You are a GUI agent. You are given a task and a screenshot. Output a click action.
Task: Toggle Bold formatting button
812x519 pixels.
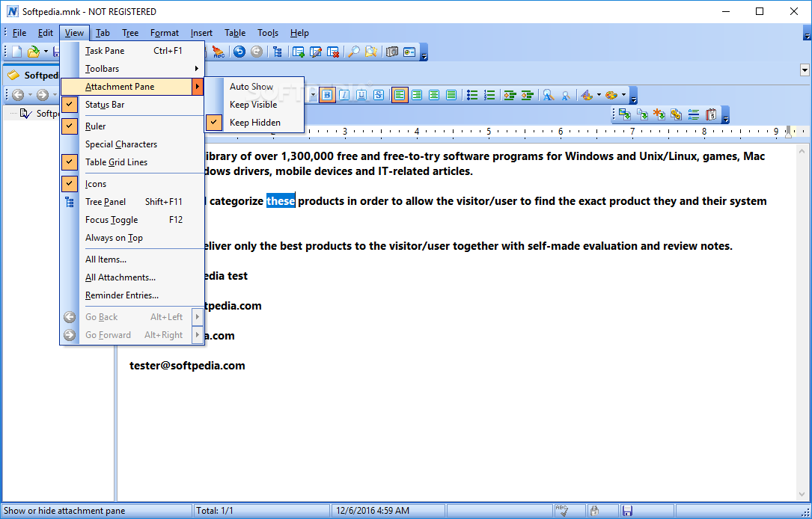coord(327,95)
